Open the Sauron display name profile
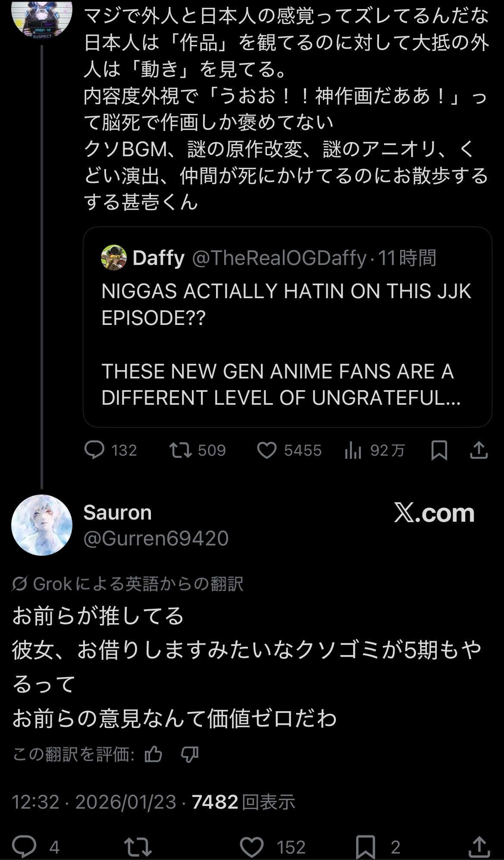This screenshot has height=860, width=504. tap(117, 513)
